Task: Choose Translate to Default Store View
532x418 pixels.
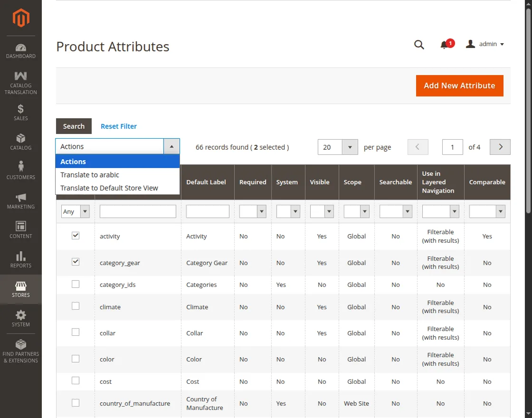Action: [109, 188]
